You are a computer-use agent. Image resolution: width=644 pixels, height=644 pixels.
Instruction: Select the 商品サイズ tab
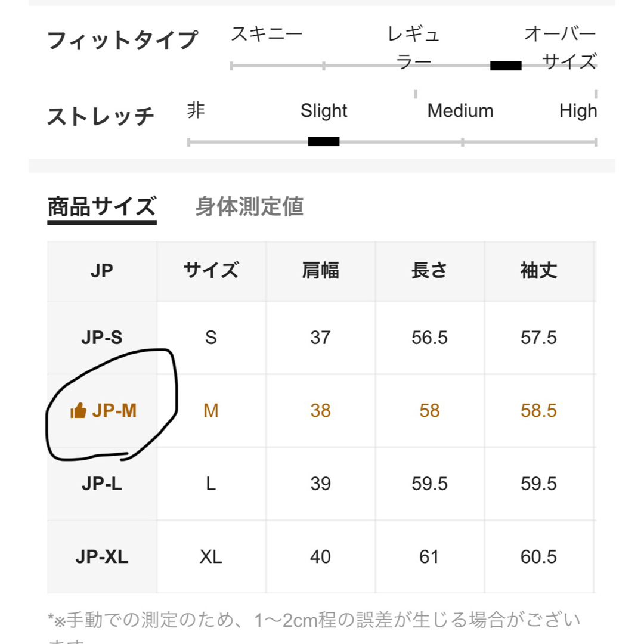[x=102, y=206]
